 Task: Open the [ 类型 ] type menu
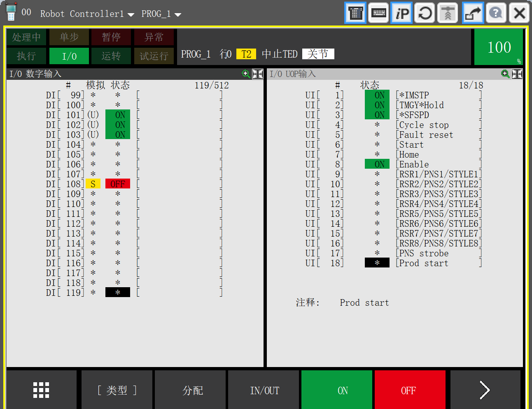(x=117, y=390)
